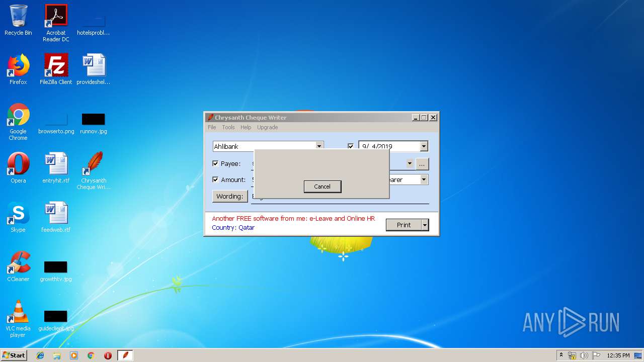Launch FileZilla Client desktop shortcut

[56, 69]
